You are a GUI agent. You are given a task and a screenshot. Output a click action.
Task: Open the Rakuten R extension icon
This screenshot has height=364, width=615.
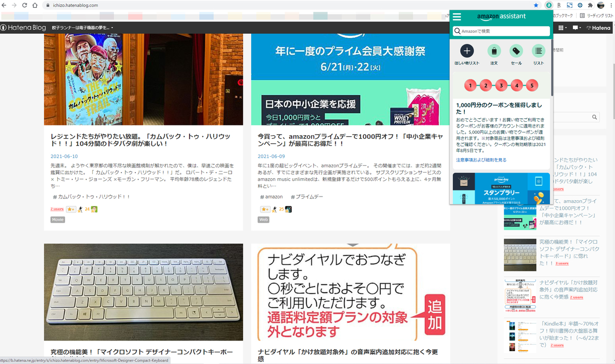559,5
